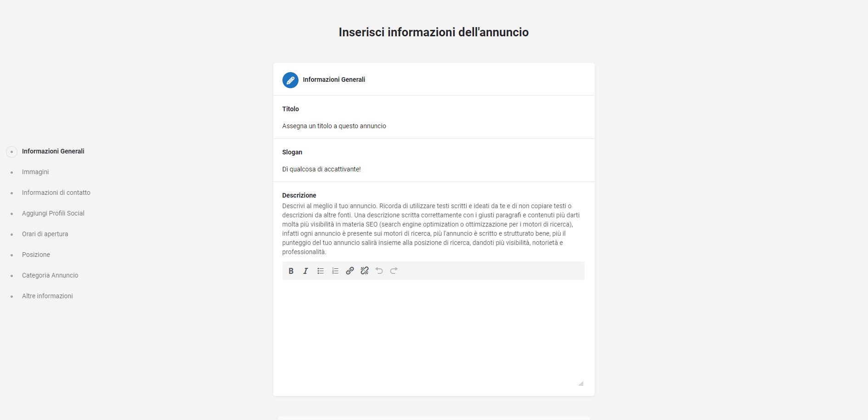Viewport: 868px width, 420px height.
Task: Insert a bulleted list in description
Action: 321,271
